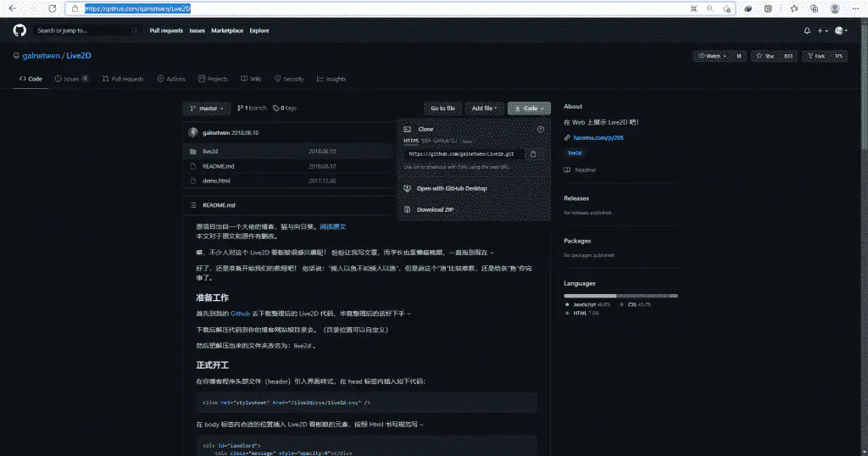Click Open with GitHub Desktop

pyautogui.click(x=452, y=189)
